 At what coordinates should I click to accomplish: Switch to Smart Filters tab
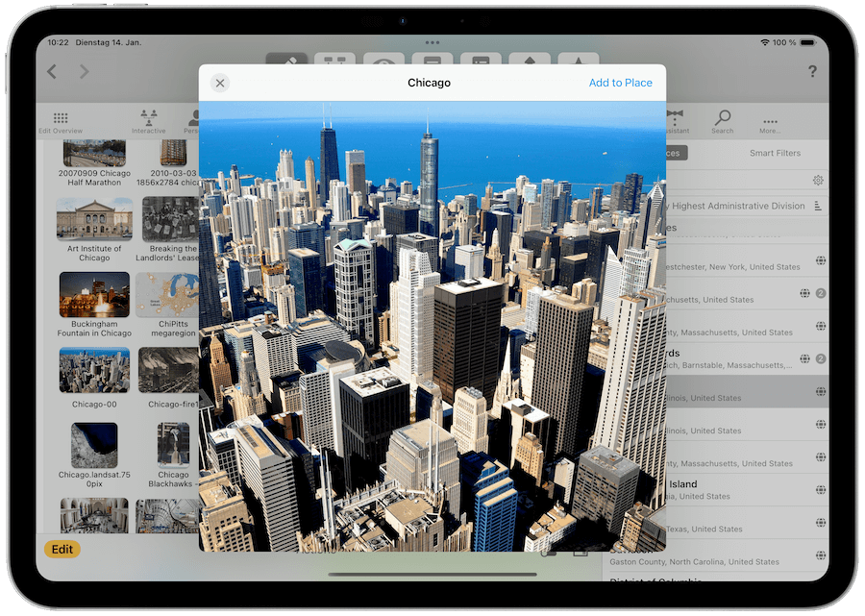point(775,153)
